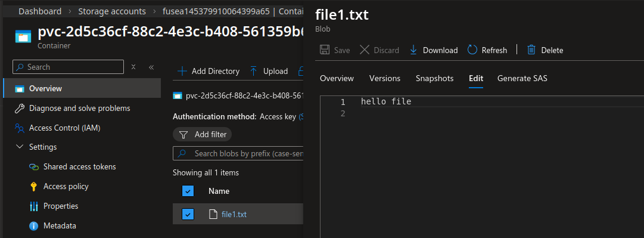Sort by the Name column header
Screen dimensions: 644x238
219,191
